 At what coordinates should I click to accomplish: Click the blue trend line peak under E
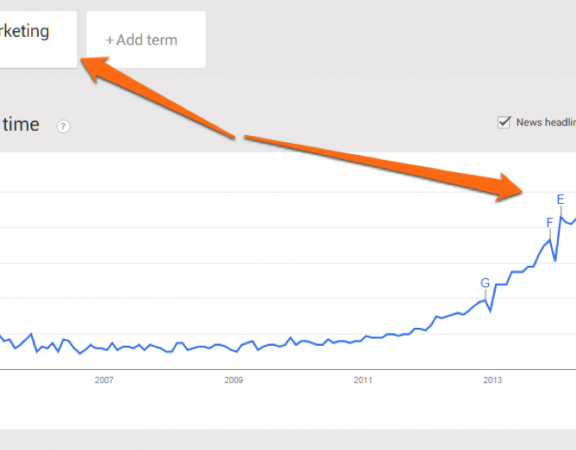(561, 217)
